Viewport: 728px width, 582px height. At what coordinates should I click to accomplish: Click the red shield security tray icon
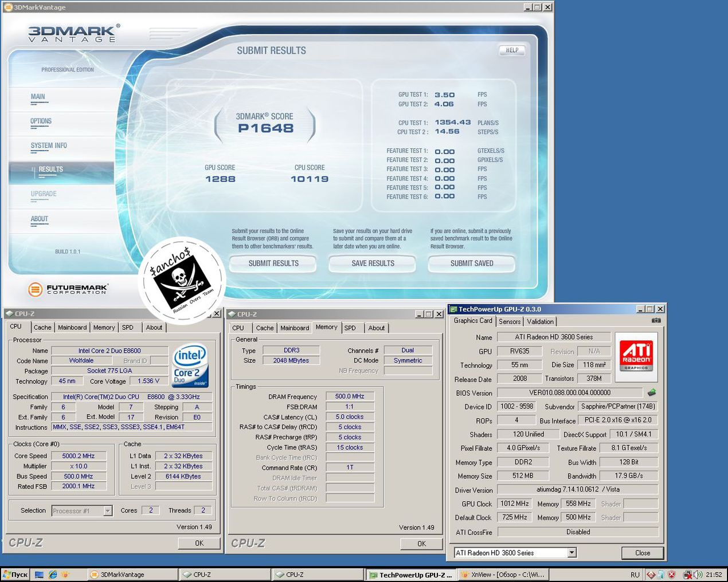click(x=672, y=575)
